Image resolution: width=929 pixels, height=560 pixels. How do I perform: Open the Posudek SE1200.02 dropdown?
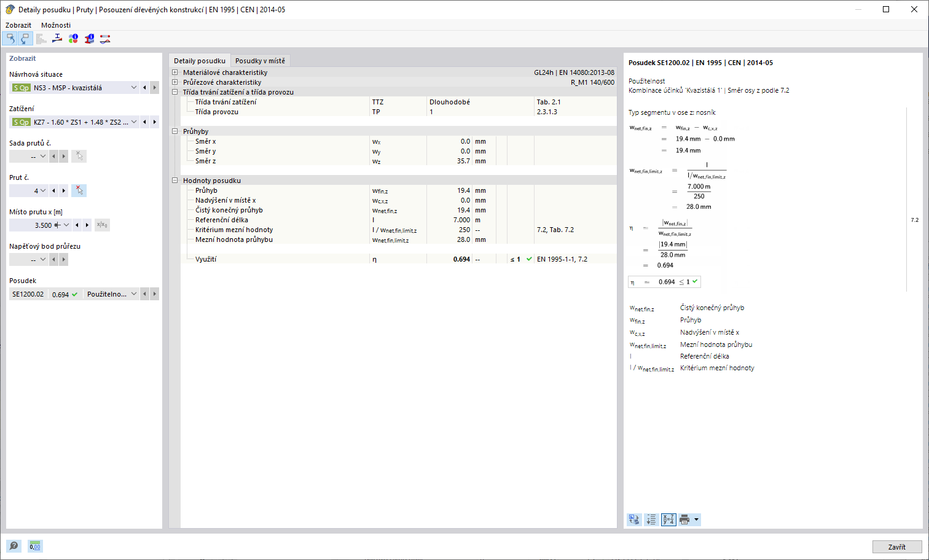click(134, 294)
